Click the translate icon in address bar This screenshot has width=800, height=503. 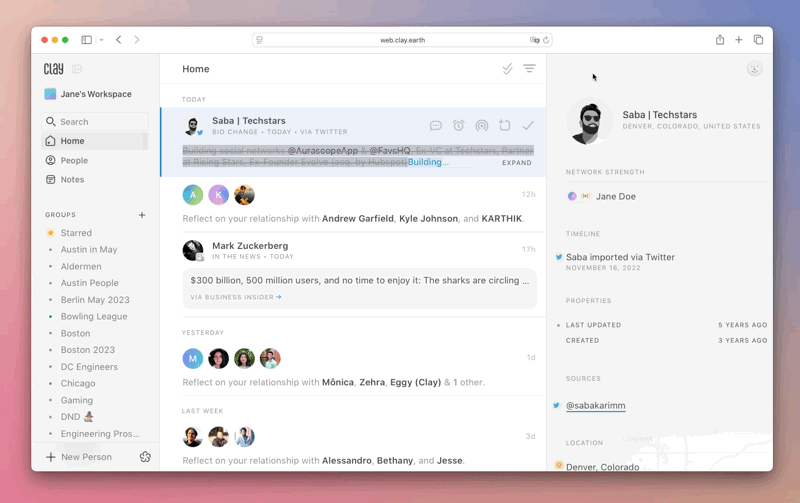point(534,40)
